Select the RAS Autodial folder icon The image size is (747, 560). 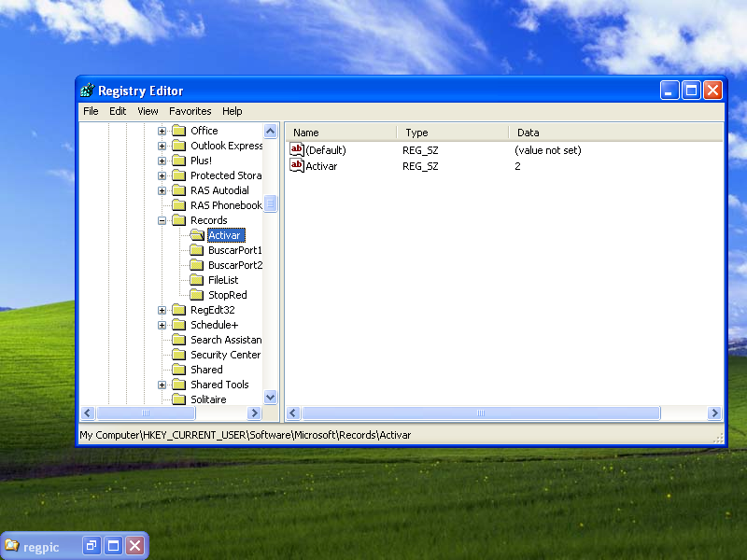coord(178,190)
